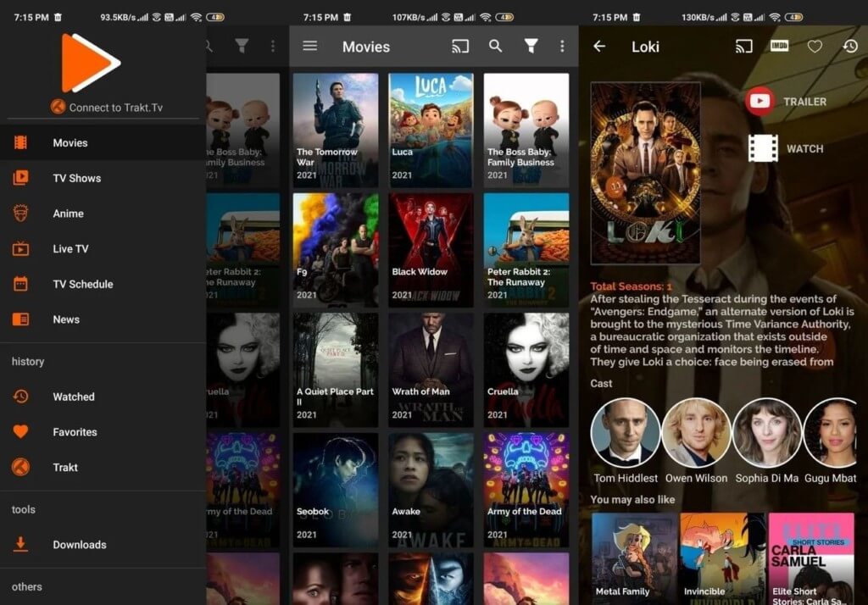Open TV Schedule entry

(103, 285)
